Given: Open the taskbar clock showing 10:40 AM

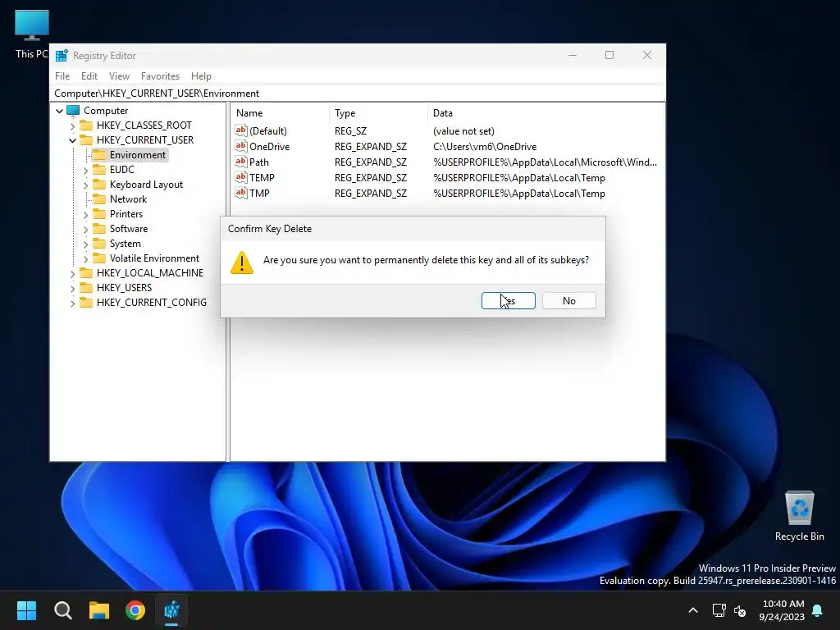Looking at the screenshot, I should pyautogui.click(x=782, y=610).
